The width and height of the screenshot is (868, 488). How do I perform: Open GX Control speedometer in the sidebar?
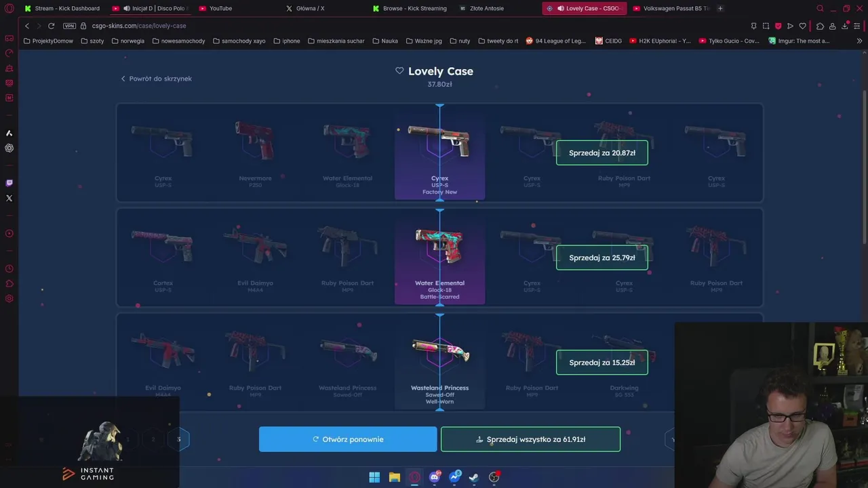[x=9, y=53]
